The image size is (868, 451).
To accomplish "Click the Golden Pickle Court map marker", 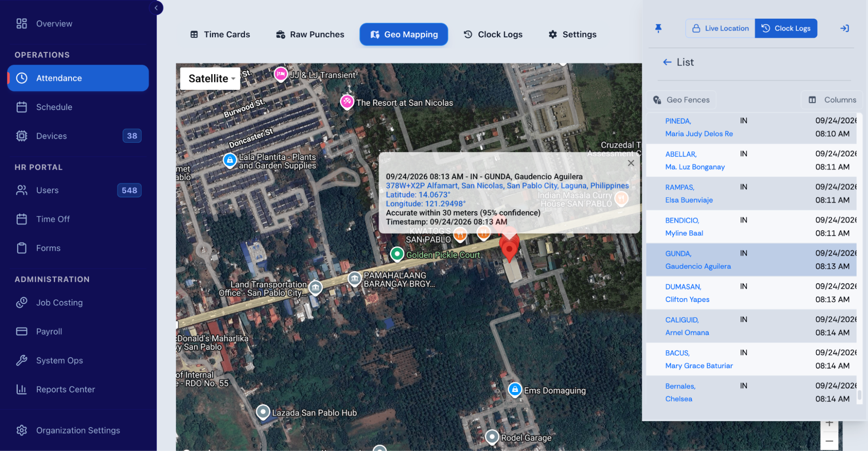I will click(397, 254).
